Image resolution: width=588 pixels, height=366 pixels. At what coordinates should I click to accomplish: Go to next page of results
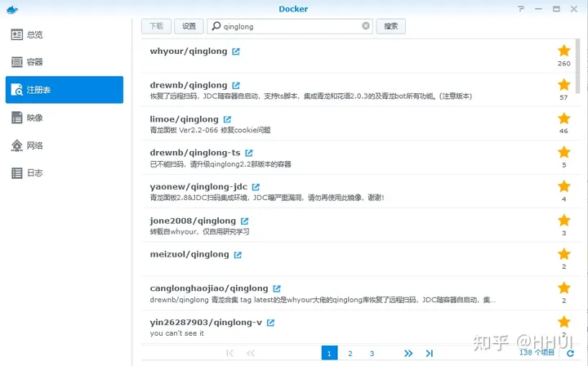(x=408, y=353)
